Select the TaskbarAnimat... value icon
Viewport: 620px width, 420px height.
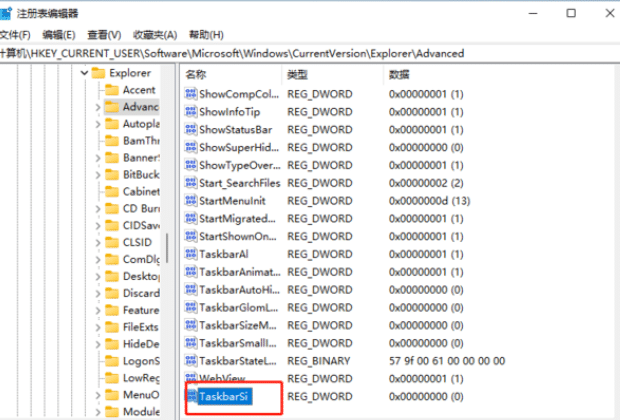191,272
